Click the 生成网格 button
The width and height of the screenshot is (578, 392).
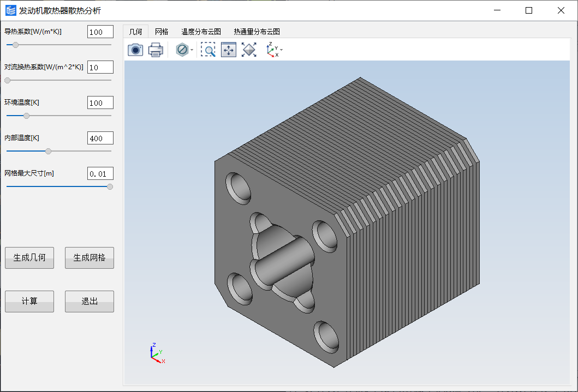[x=90, y=258]
